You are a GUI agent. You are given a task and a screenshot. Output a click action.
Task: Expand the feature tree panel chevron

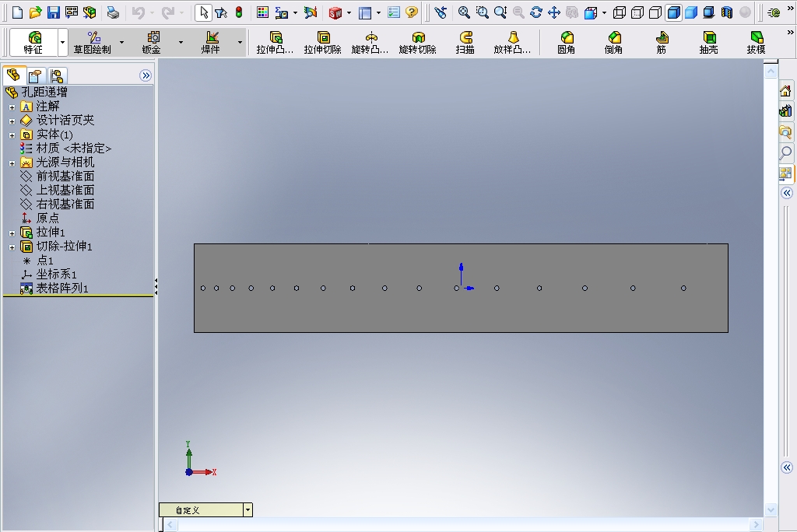click(146, 75)
